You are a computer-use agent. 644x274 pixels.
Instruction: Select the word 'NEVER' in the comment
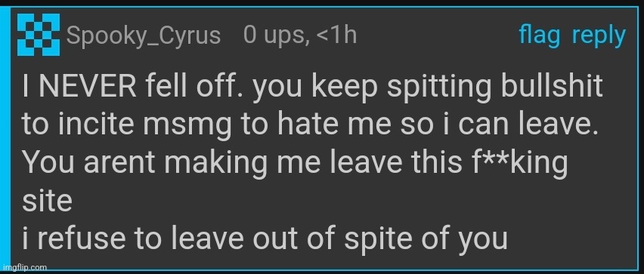tap(89, 86)
